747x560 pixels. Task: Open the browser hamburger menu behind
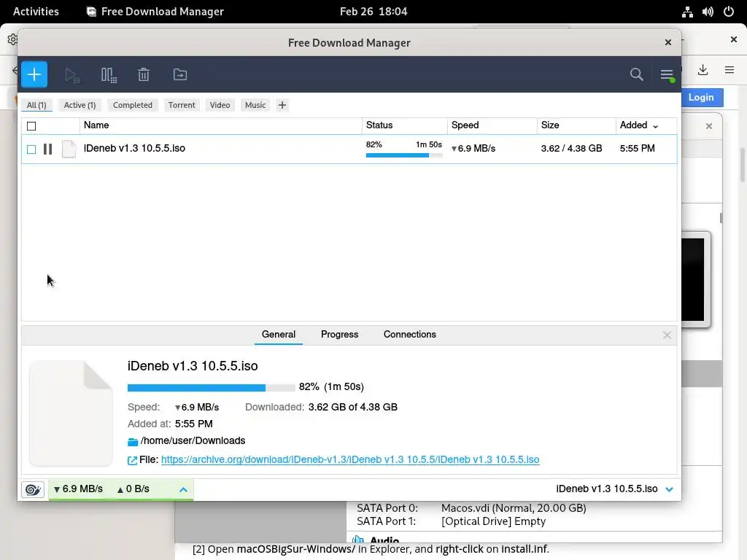coord(729,70)
